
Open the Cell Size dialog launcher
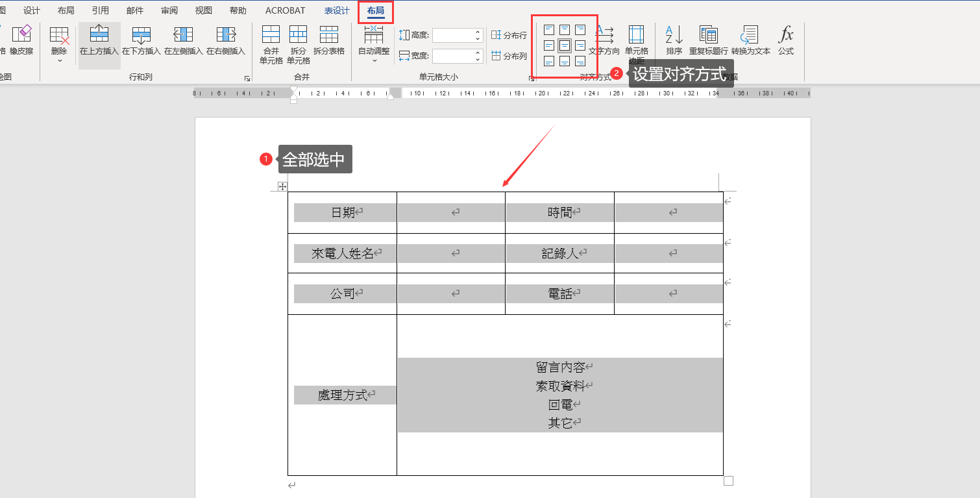point(532,79)
